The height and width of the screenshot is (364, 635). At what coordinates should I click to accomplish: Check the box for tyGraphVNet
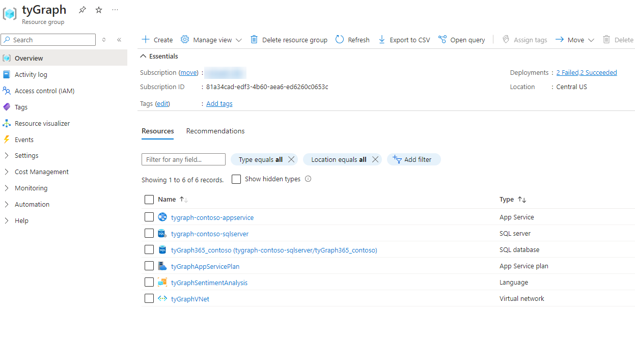(149, 298)
